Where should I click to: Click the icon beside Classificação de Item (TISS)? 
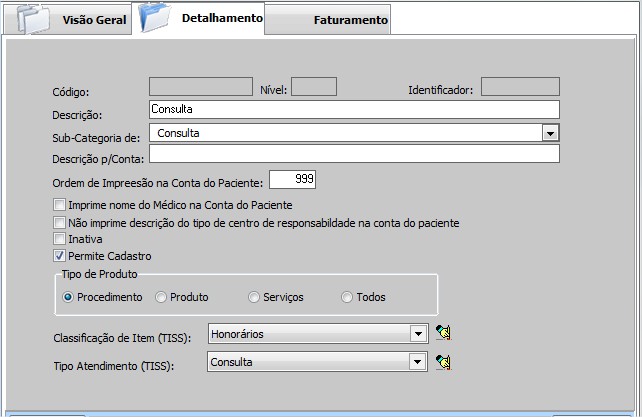tap(443, 333)
